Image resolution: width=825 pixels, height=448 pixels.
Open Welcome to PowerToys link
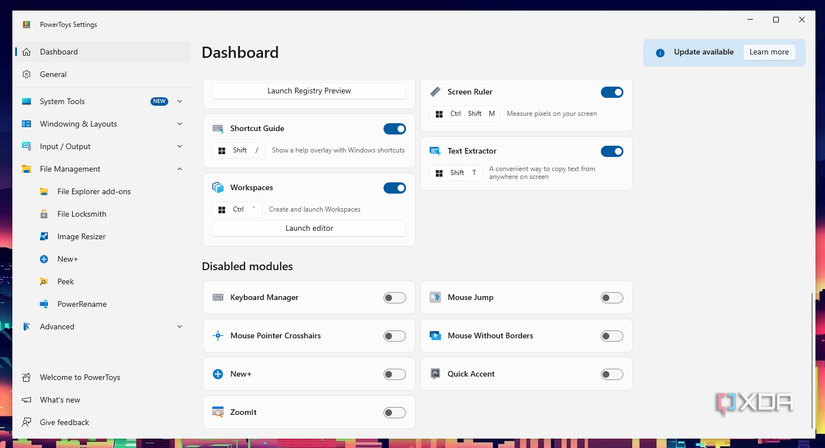point(103,377)
